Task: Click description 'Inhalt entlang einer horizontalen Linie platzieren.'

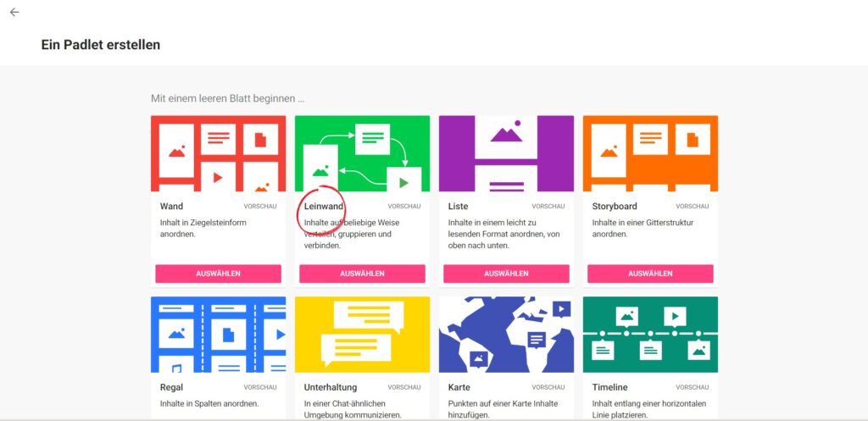Action: (x=648, y=409)
